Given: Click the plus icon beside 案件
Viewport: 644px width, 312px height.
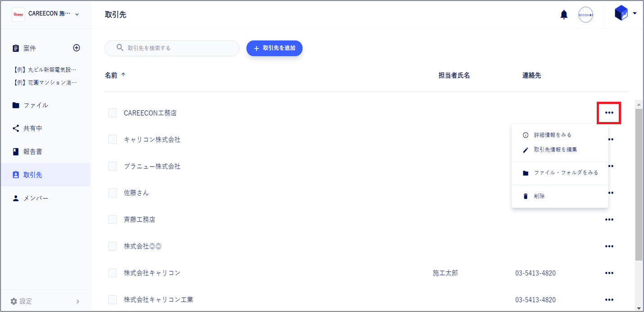Looking at the screenshot, I should click(x=77, y=48).
